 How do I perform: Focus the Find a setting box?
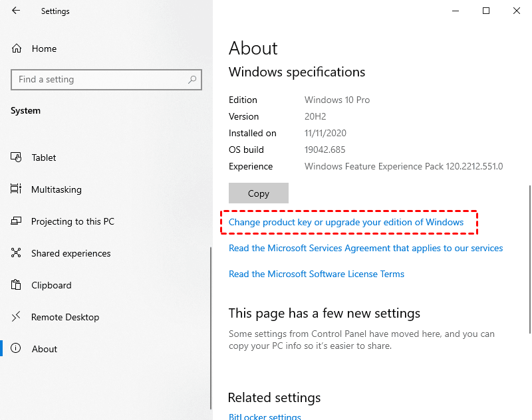106,80
